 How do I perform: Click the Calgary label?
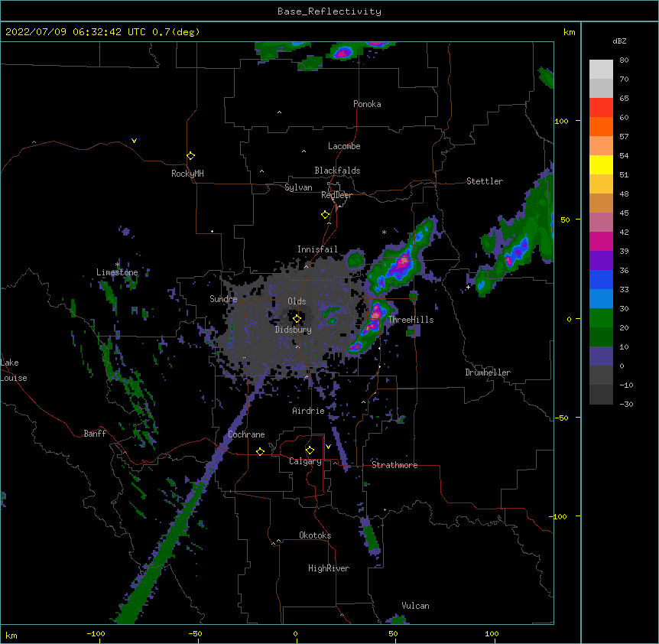[x=305, y=461]
